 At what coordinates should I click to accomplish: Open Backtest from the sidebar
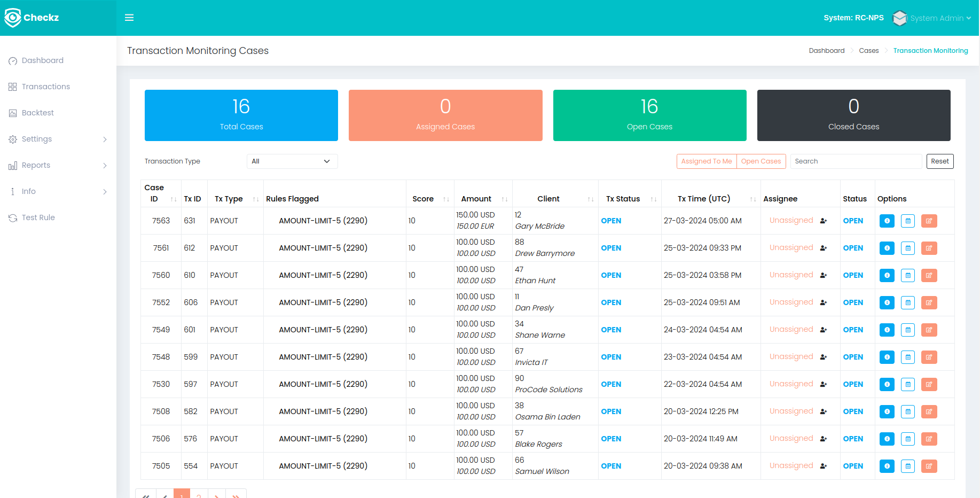(x=38, y=113)
